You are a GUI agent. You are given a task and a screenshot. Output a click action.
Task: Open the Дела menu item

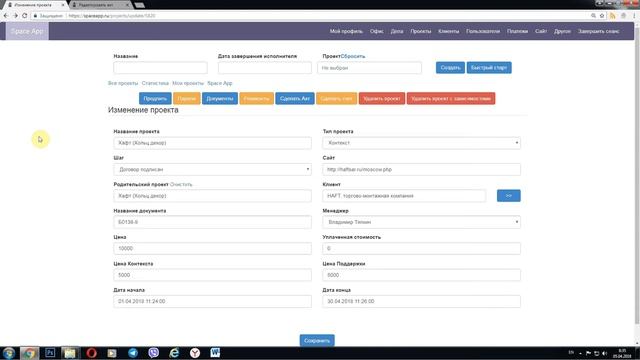(397, 31)
